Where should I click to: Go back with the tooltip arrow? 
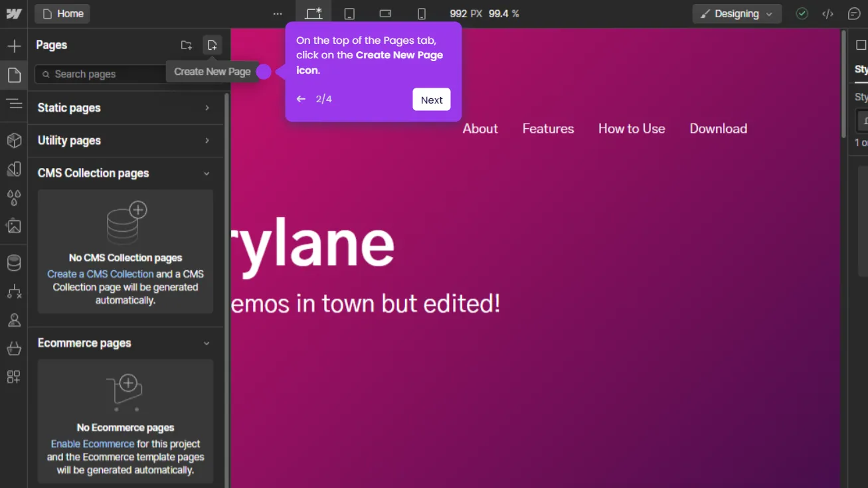pos(301,99)
